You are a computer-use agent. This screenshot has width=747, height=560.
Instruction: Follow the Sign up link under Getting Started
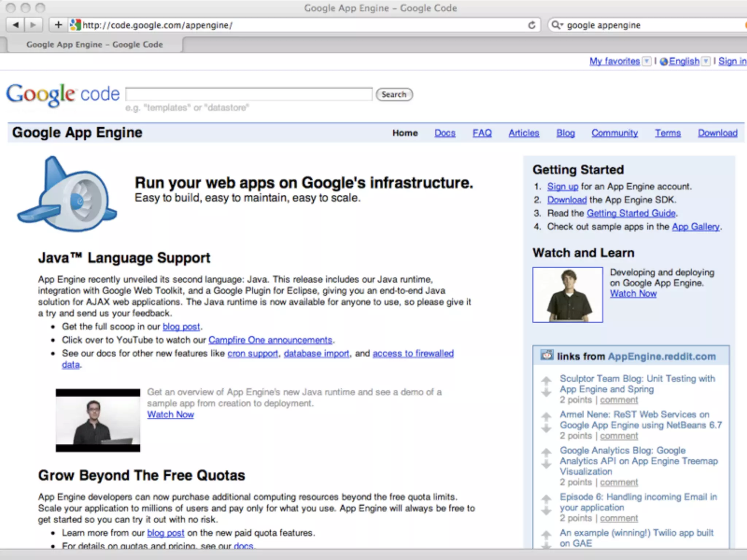coord(562,187)
